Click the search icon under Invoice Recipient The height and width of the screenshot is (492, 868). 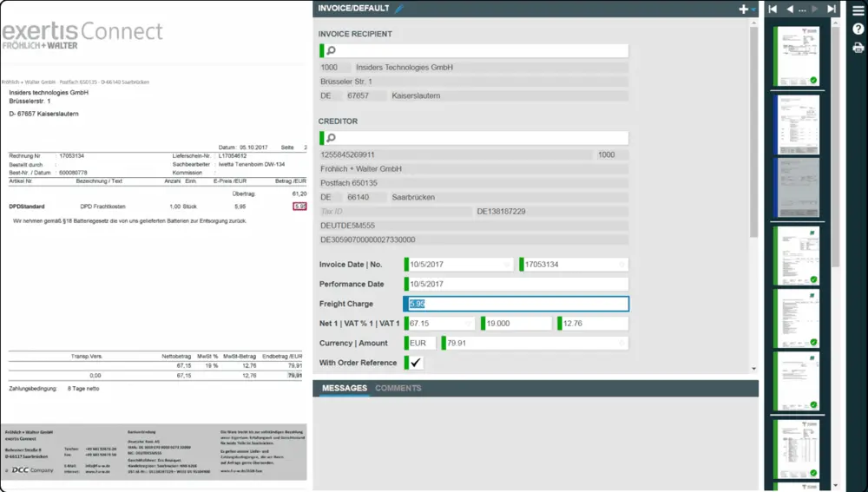331,51
